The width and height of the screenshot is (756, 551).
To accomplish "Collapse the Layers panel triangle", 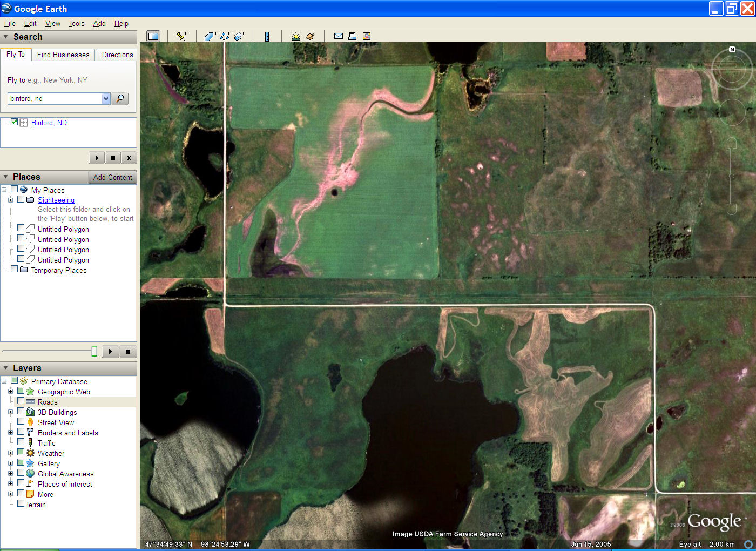I will pos(6,368).
